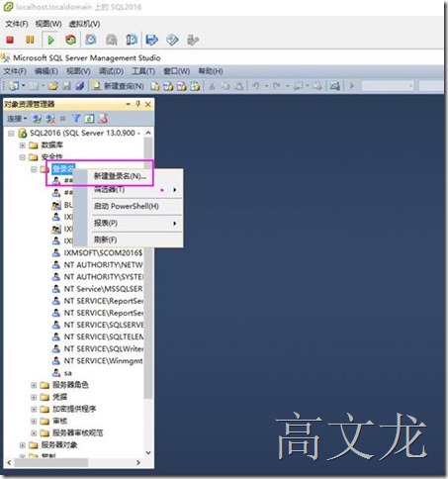
Task: Click the CD/DVD drive icon in VM toolbar
Action: point(172,41)
